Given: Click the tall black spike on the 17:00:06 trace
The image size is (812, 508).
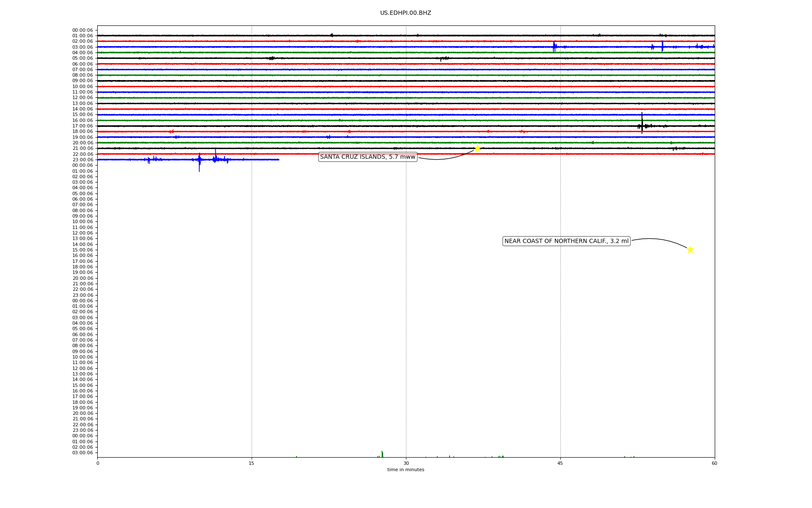Looking at the screenshot, I should pyautogui.click(x=642, y=123).
